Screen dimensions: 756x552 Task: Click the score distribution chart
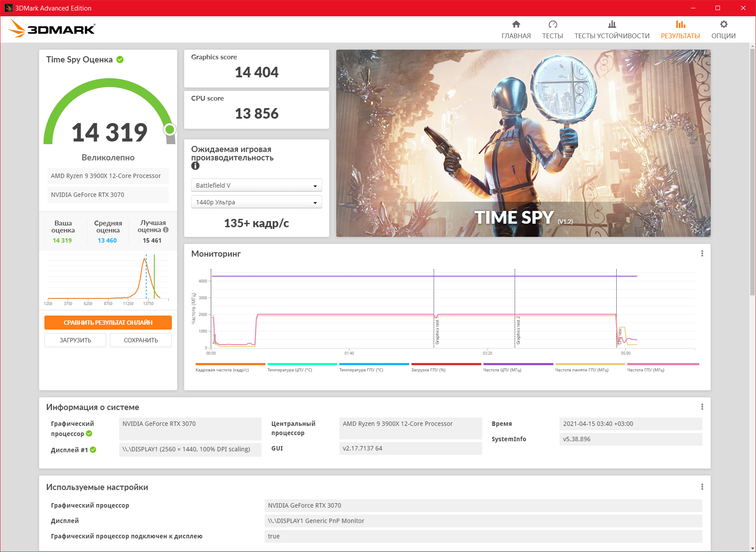(x=108, y=280)
